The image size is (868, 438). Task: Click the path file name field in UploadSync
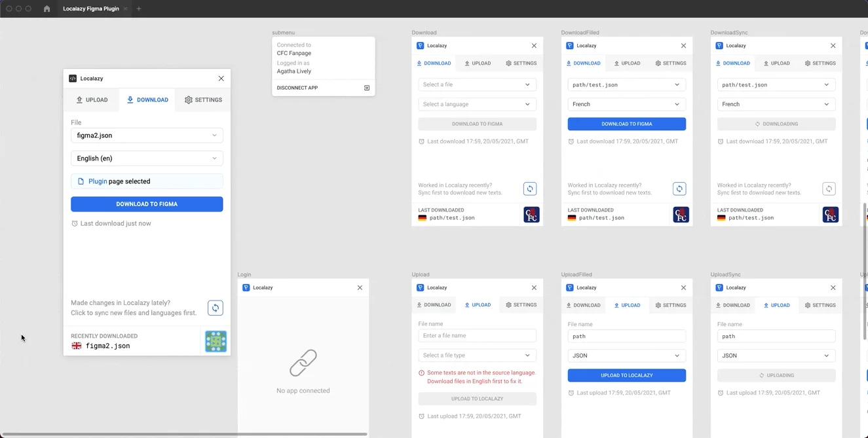point(776,336)
